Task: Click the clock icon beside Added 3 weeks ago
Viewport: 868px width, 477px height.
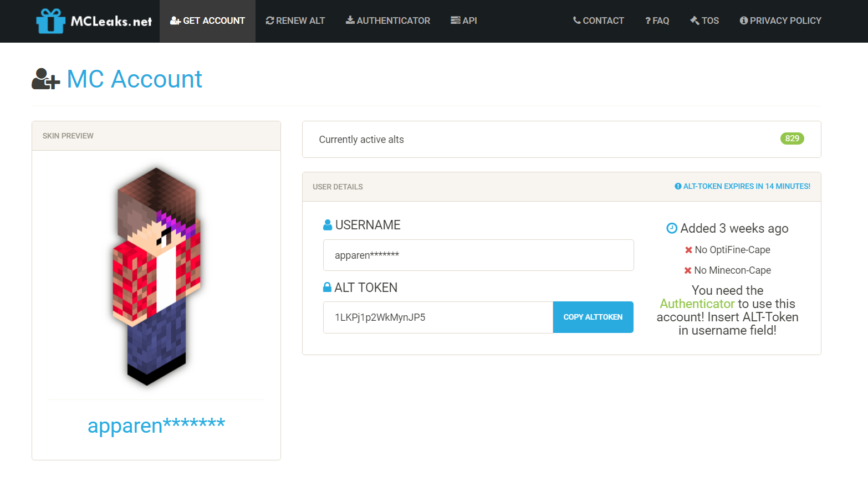Action: tap(672, 228)
